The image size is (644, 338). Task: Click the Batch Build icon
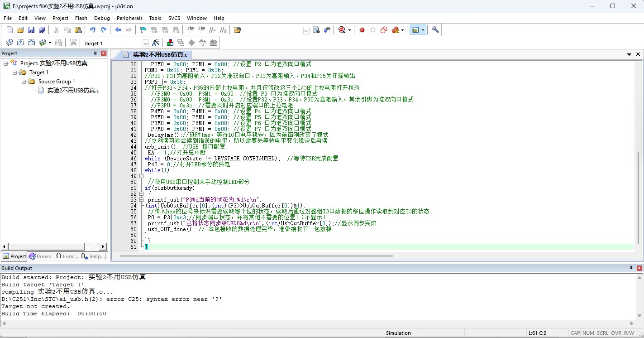point(43,43)
